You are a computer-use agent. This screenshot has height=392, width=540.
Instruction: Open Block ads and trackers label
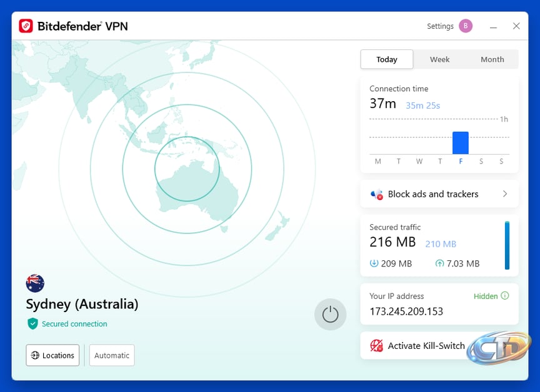point(433,194)
